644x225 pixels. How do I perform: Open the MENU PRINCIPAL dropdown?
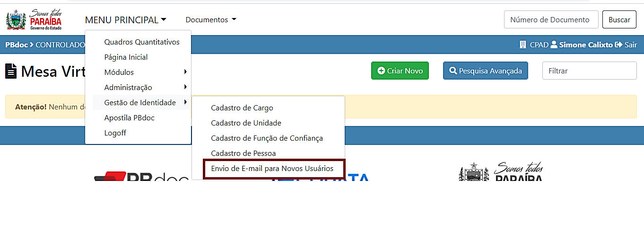[x=125, y=20]
